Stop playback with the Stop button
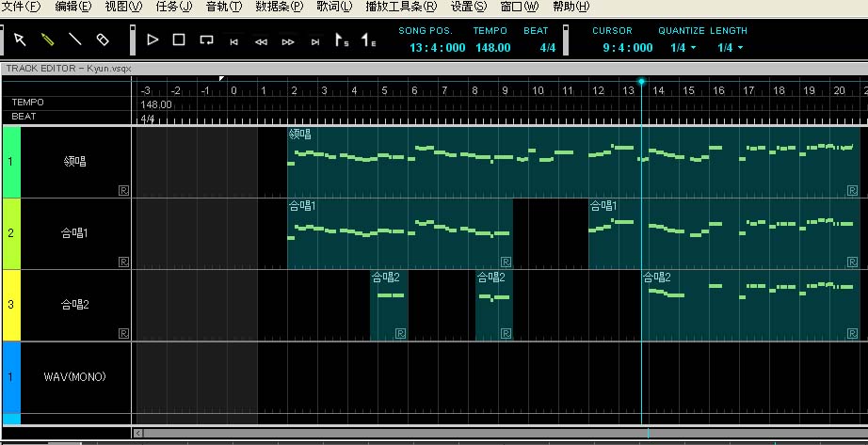Viewport: 868px width, 445px height. click(179, 40)
